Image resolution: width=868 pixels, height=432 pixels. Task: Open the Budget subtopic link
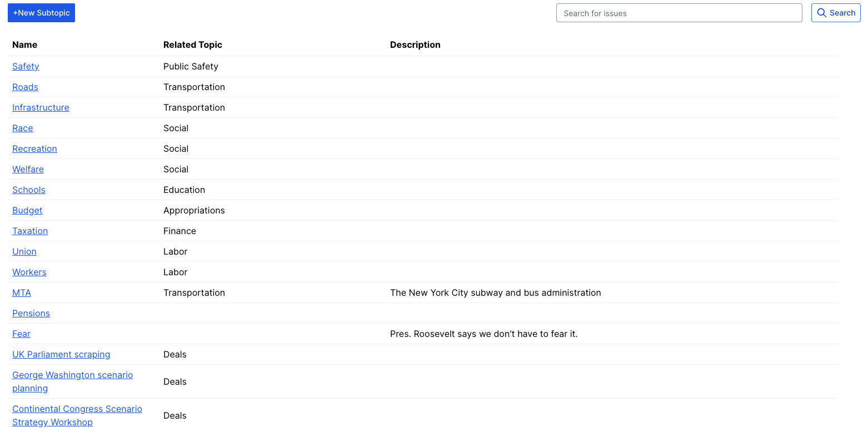[27, 210]
